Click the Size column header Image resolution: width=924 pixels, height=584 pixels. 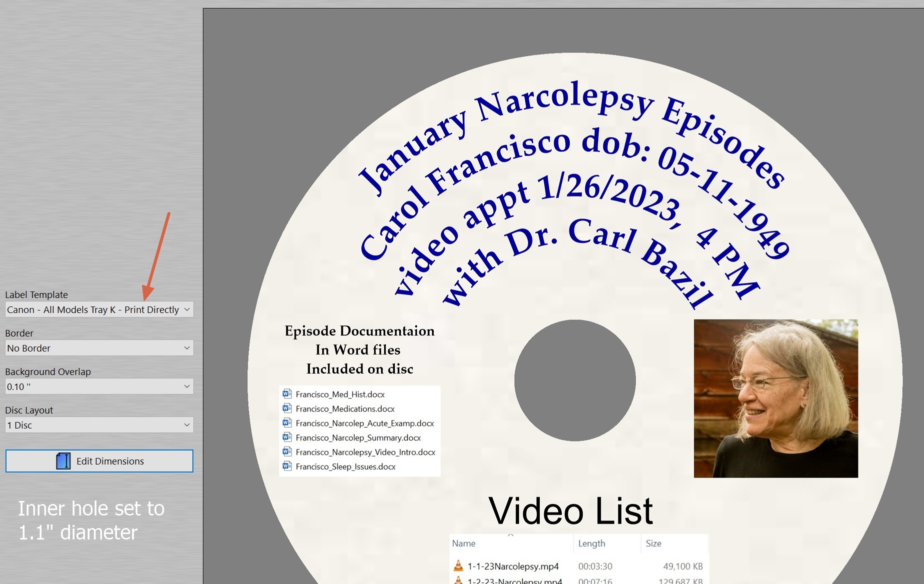click(653, 543)
